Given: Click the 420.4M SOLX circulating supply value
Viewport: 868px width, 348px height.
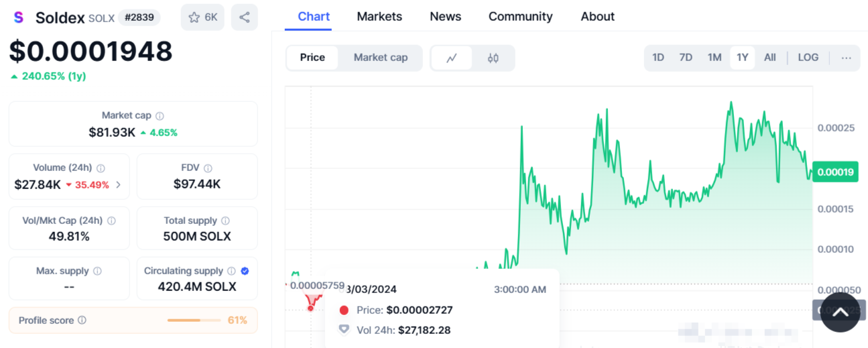Looking at the screenshot, I should 197,287.
